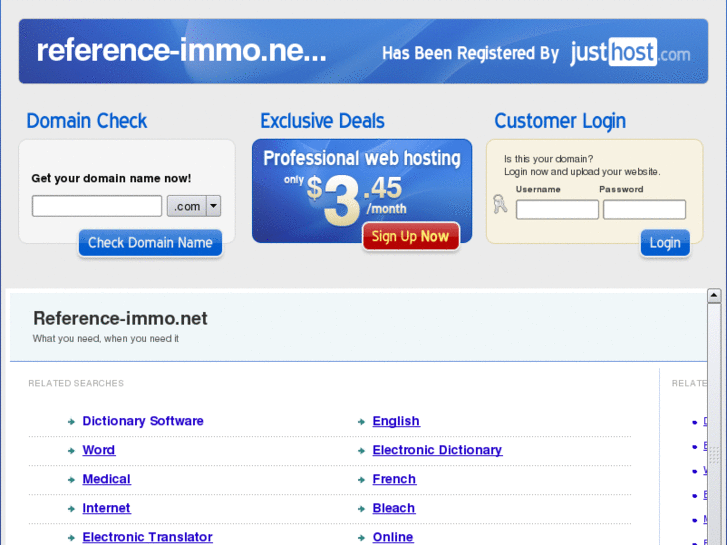The height and width of the screenshot is (545, 727).
Task: Click the keys icon beside Username
Action: [x=500, y=204]
